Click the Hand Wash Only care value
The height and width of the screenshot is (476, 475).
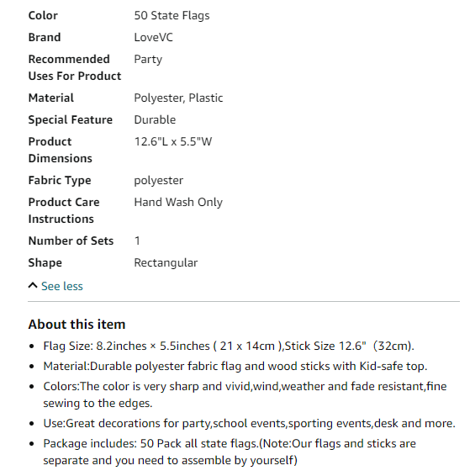point(178,203)
